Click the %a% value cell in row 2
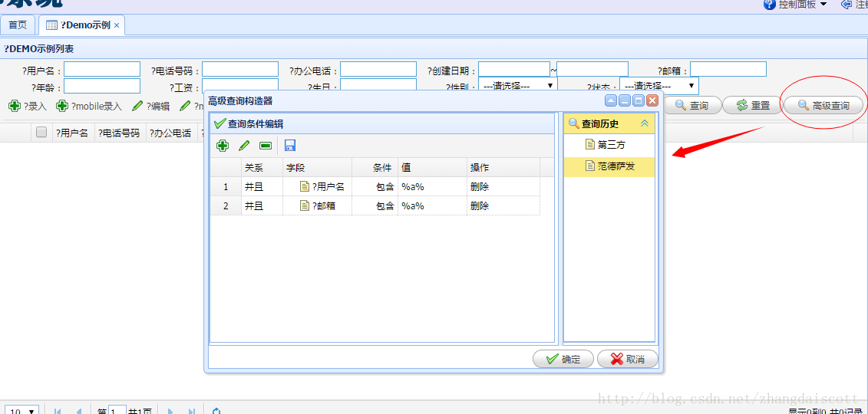Screen dimensions: 868x414 (432, 205)
